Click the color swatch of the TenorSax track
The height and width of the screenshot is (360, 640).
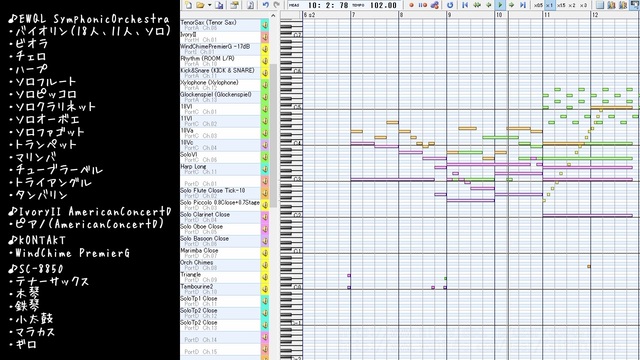click(x=265, y=25)
